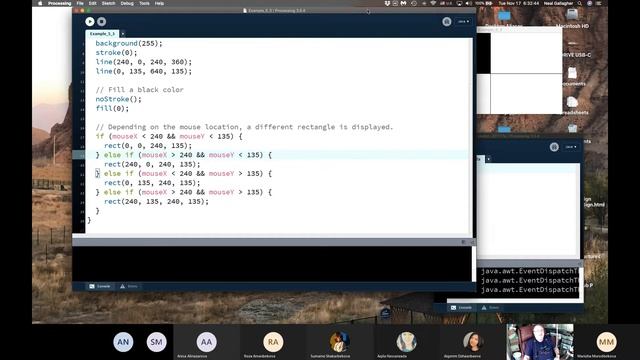Screen dimensions: 640x360
Task: Click the copy-to-clipboard icon above the console
Action: (x=464, y=242)
